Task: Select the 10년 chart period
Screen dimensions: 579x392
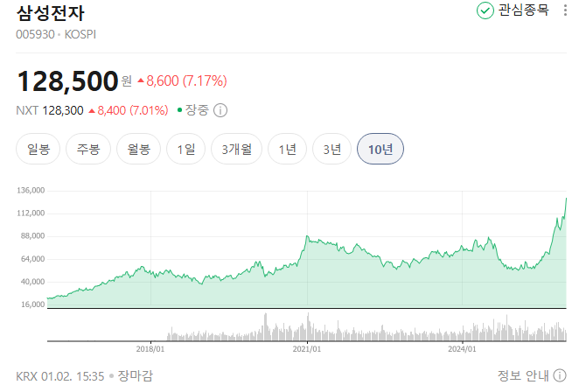Action: click(x=380, y=149)
